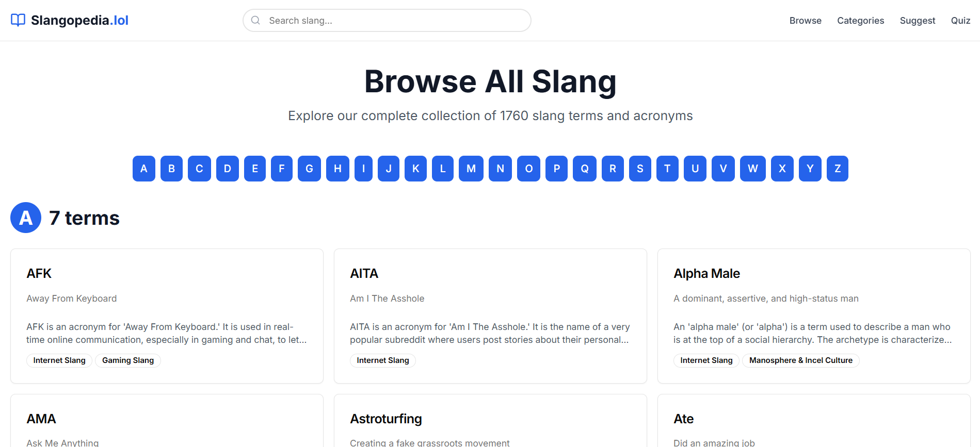Jump to letter L terms
Image resolution: width=980 pixels, height=447 pixels.
pos(443,169)
